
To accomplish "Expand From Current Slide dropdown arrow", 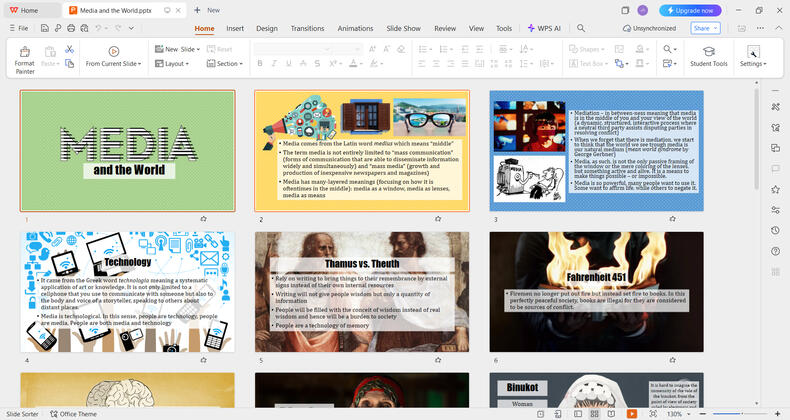I will point(140,64).
